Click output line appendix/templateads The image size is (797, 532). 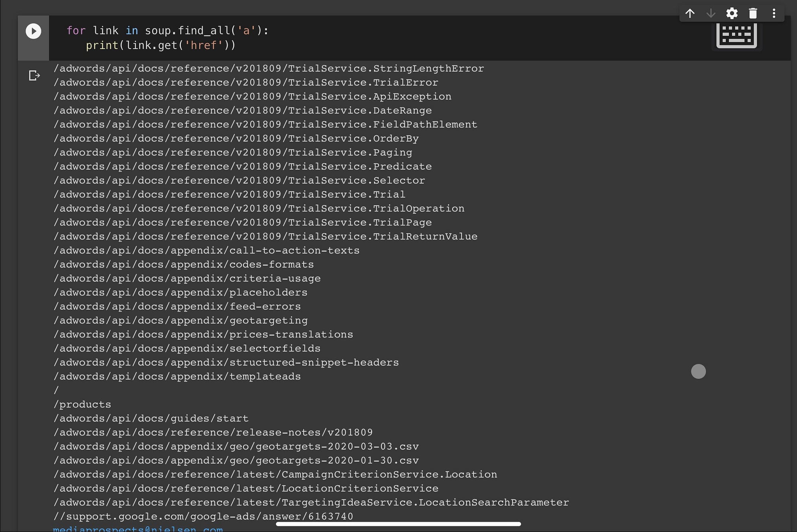click(x=177, y=376)
